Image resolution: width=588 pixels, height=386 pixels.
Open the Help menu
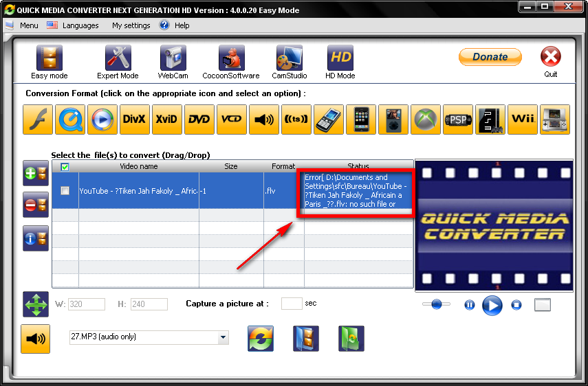182,25
